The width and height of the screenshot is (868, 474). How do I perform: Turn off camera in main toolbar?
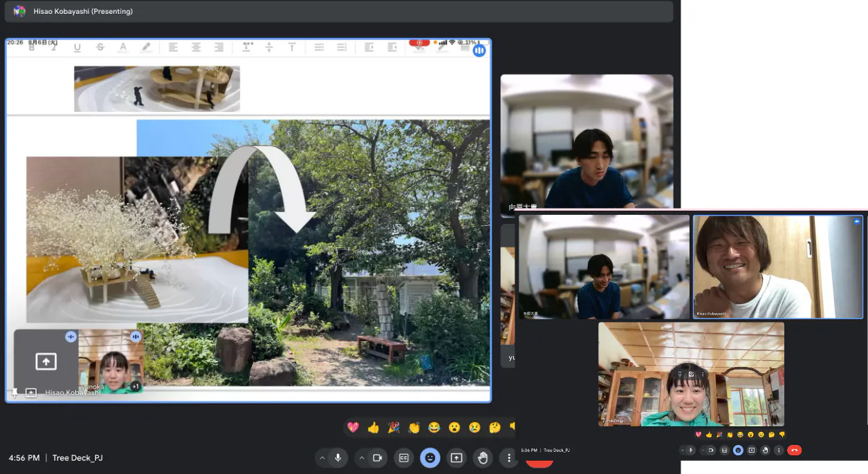(x=378, y=457)
